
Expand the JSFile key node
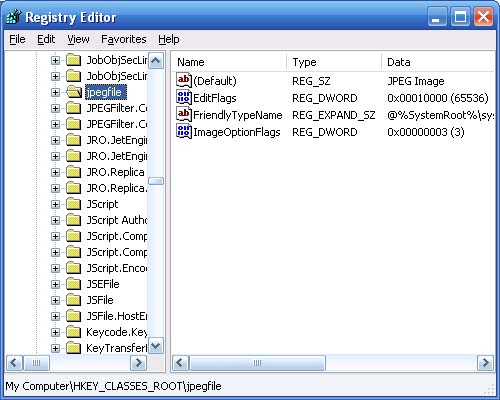(55, 300)
